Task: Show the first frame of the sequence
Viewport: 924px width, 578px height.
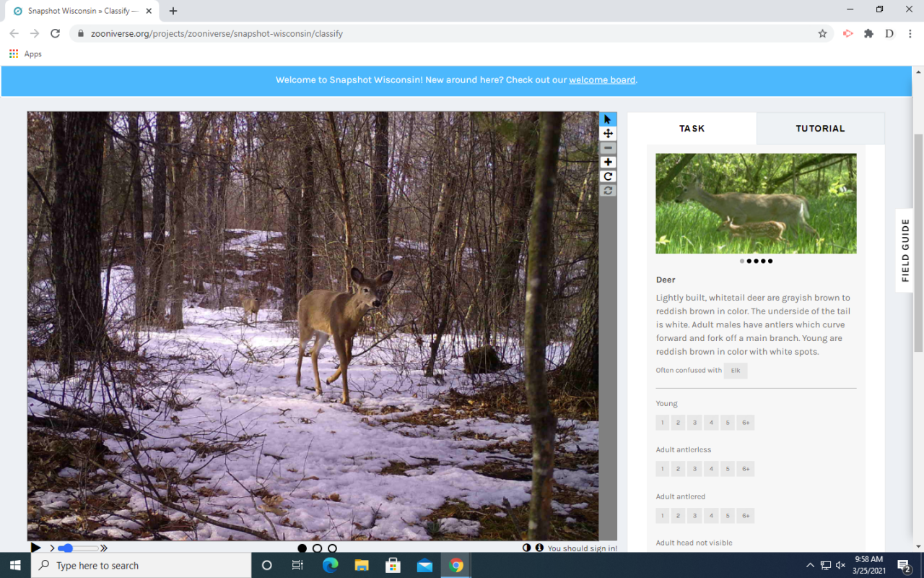Action: tap(302, 548)
